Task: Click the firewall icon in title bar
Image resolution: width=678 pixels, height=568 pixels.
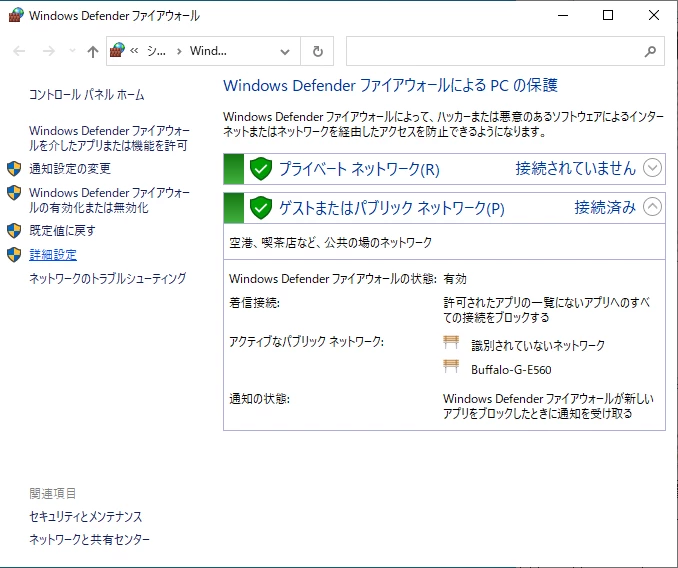Action: (16, 16)
